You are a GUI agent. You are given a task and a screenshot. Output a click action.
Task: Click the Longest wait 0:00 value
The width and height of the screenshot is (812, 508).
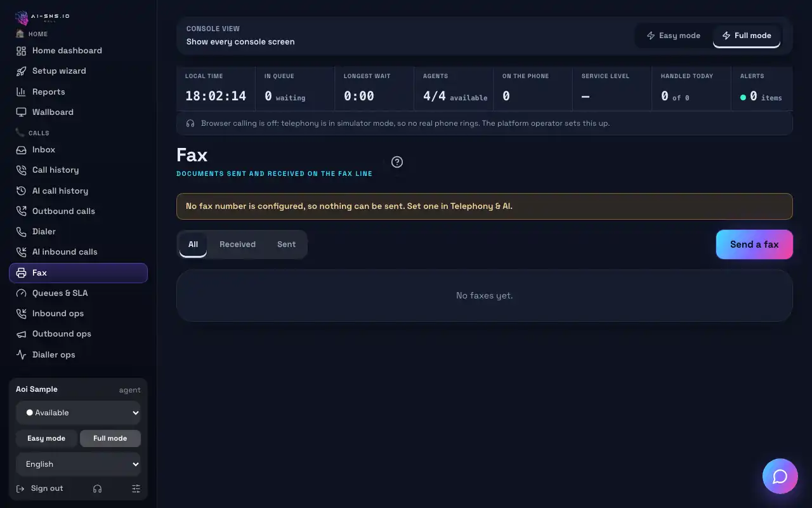(359, 96)
